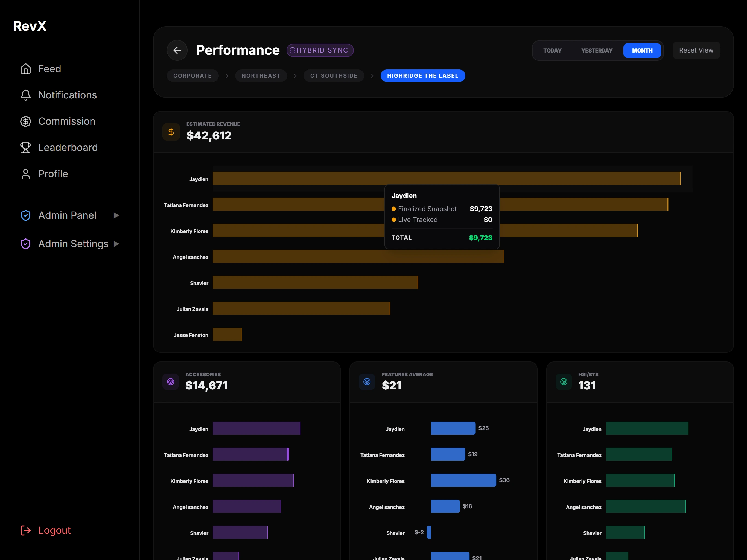This screenshot has height=560, width=747.
Task: Click the RevX logo
Action: coord(30,26)
